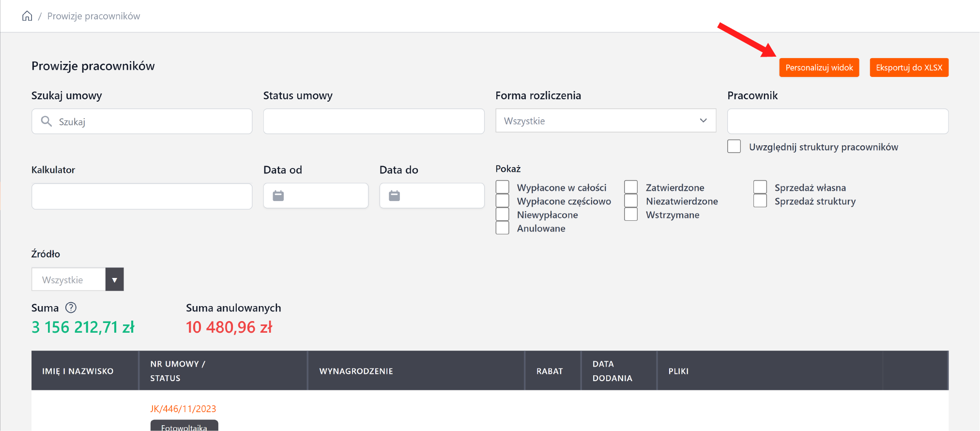Toggle the Sprzedaż własna checkbox
This screenshot has height=431, width=980.
click(x=760, y=187)
